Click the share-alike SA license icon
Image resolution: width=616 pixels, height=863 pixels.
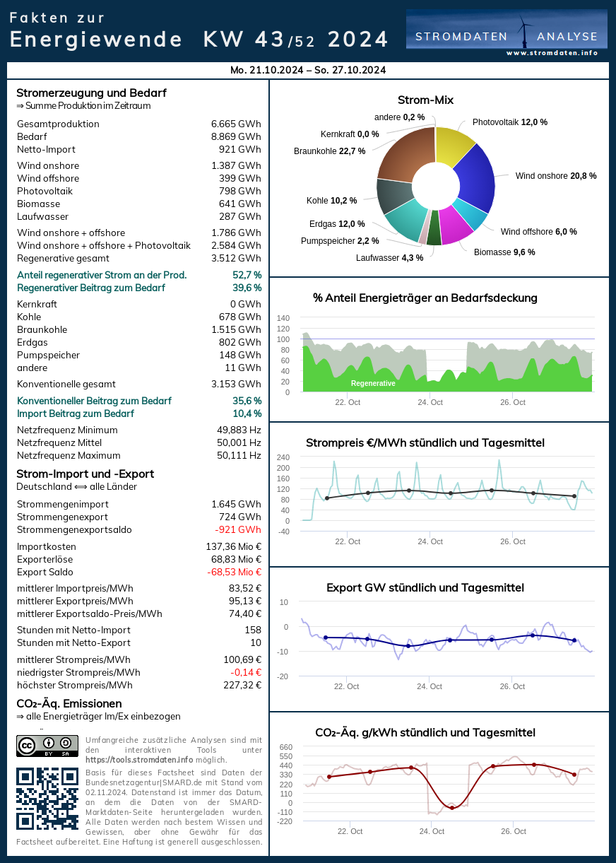(67, 744)
